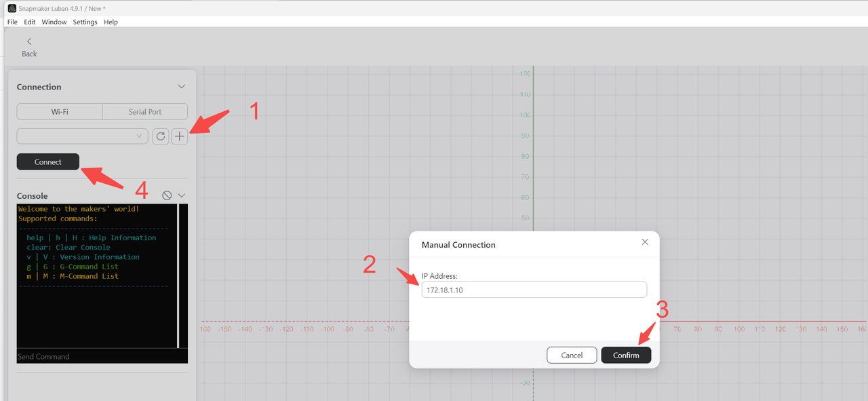Collapse the Console panel chevron
This screenshot has width=868, height=401.
coord(182,195)
